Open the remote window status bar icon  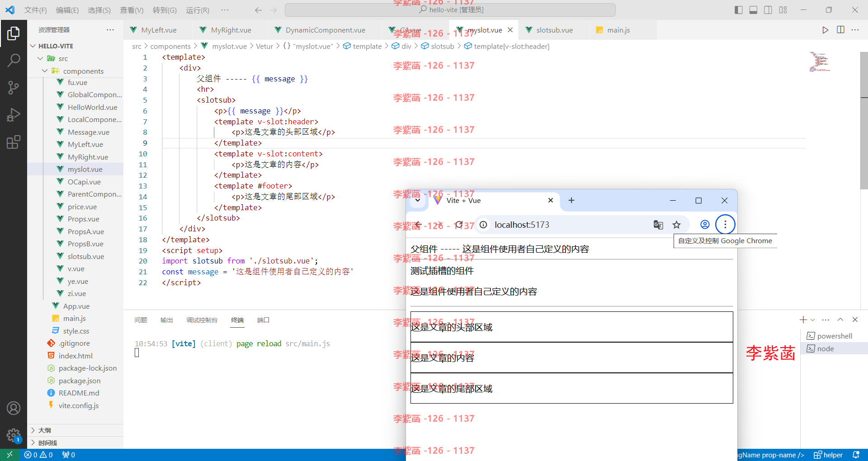[x=9, y=455]
